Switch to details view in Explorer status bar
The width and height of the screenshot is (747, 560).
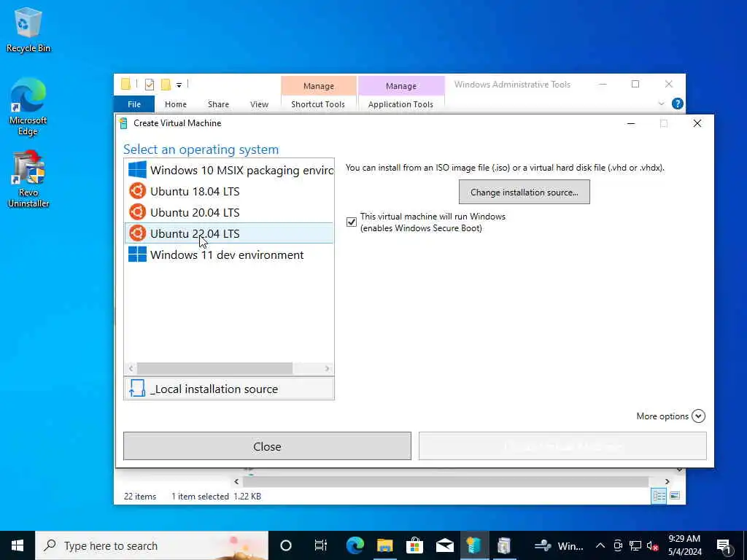click(659, 496)
